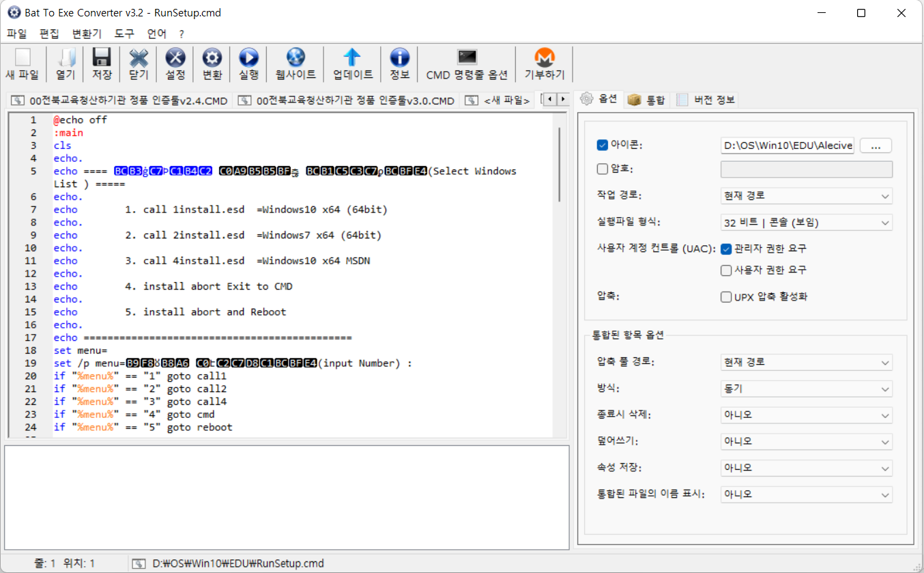Screen dimensions: 924x573
Task: Click inside the empty output pane
Action: (287, 497)
